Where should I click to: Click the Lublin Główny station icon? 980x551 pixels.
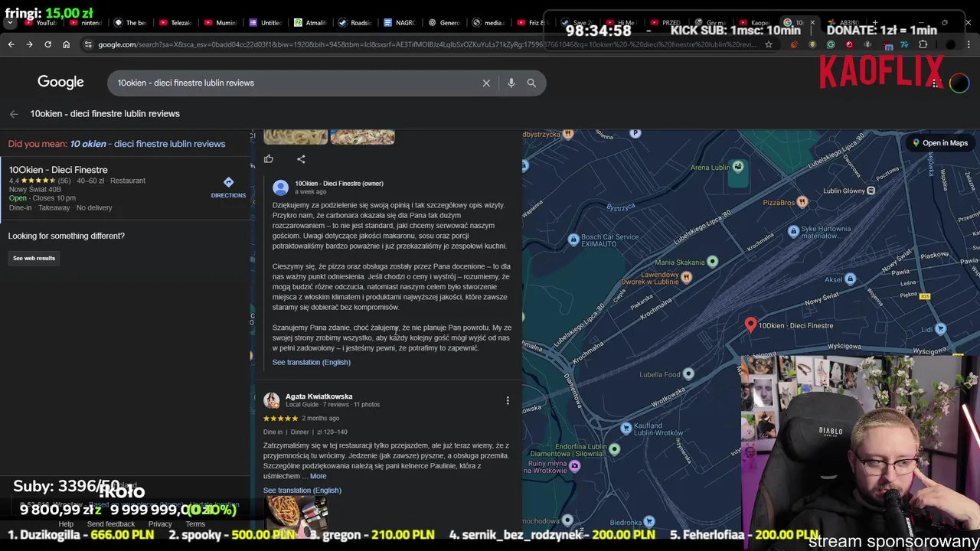(871, 191)
